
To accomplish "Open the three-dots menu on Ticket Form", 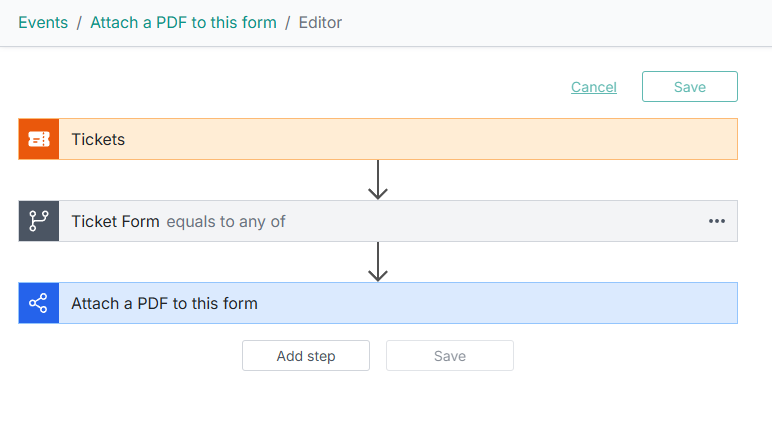I will point(716,221).
